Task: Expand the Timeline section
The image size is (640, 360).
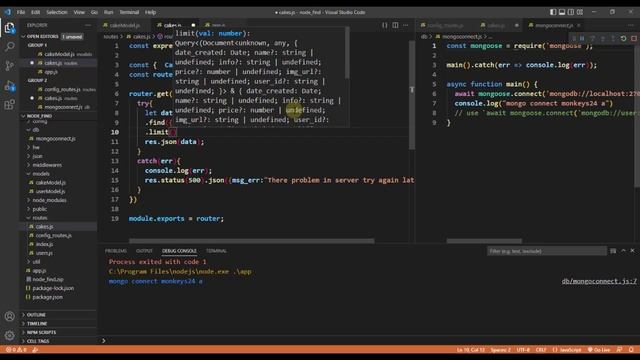Action: [58, 324]
